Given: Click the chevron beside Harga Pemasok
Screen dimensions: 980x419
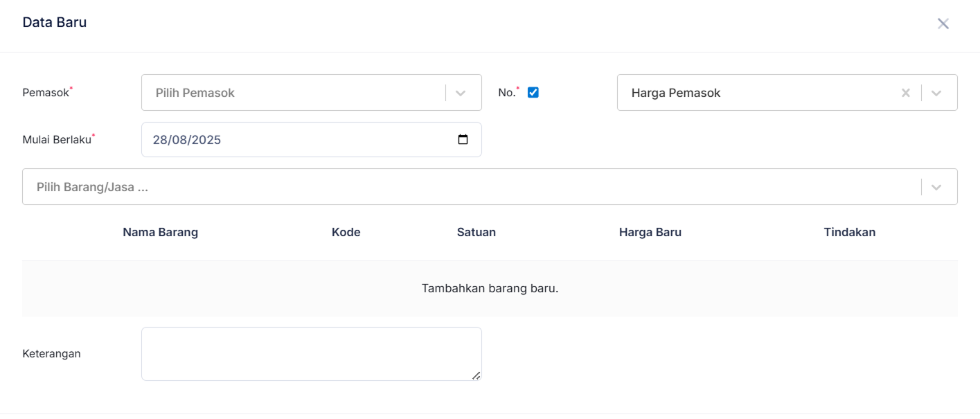Looking at the screenshot, I should click(936, 92).
